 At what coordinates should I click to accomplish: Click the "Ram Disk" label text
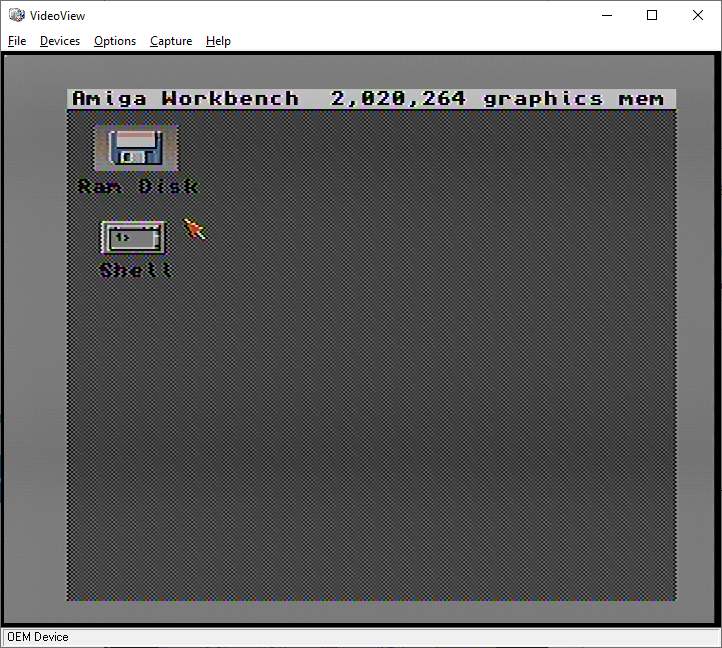(x=138, y=187)
